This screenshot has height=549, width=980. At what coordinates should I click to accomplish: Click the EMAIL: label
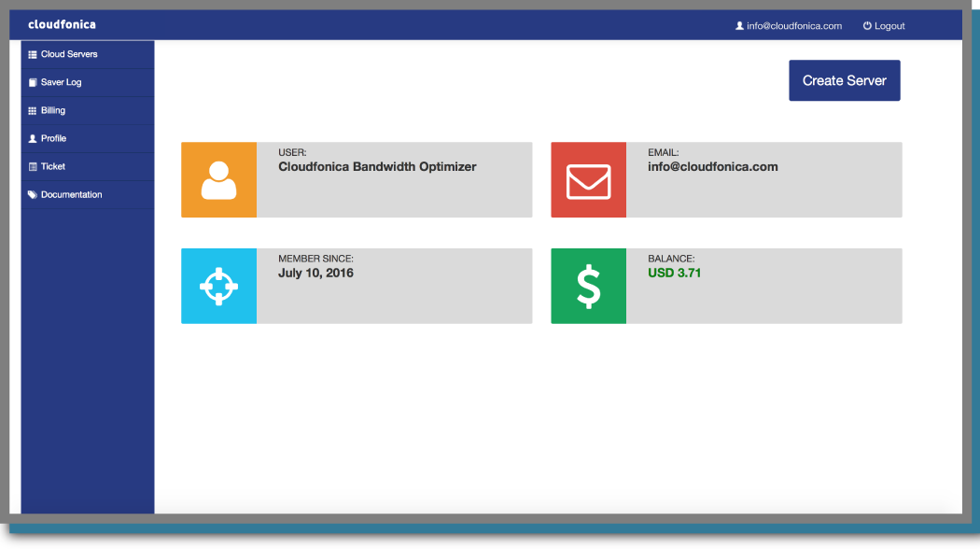click(663, 152)
